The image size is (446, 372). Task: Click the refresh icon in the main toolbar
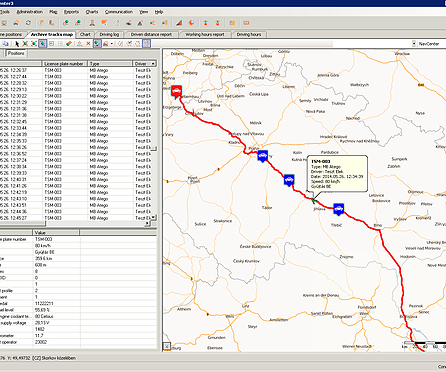[x=28, y=23]
